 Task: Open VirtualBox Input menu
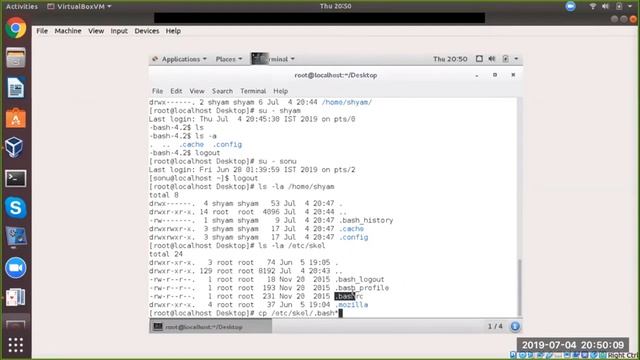[119, 31]
